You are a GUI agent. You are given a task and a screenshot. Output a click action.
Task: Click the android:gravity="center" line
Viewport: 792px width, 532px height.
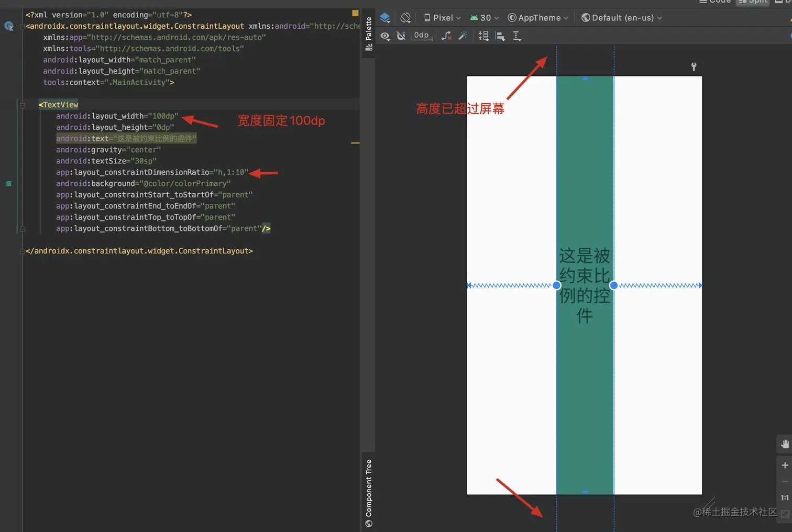[108, 150]
